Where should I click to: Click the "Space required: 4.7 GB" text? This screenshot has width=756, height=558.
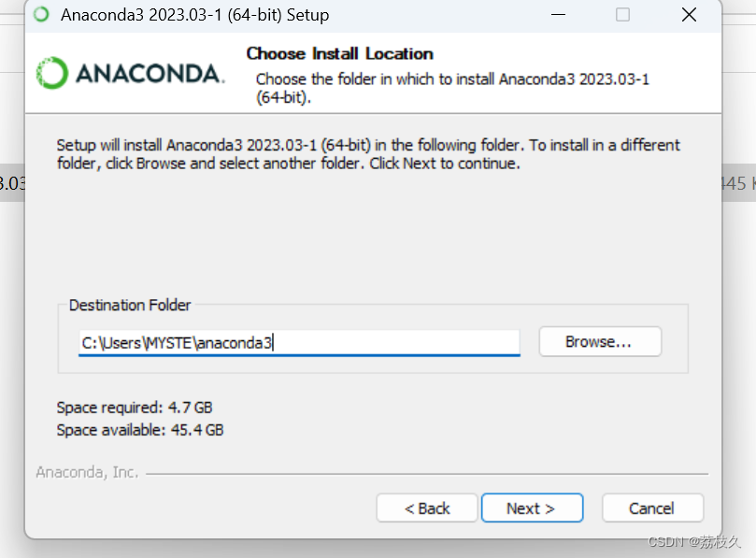[135, 408]
